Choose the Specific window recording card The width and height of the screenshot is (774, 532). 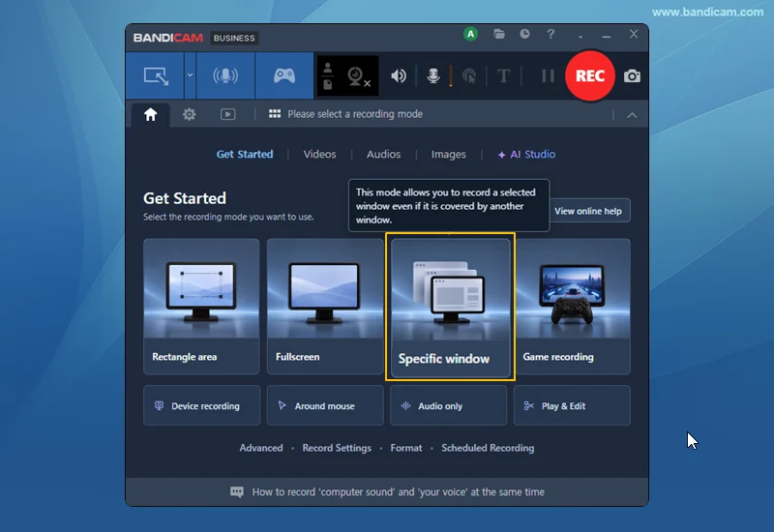pos(450,307)
